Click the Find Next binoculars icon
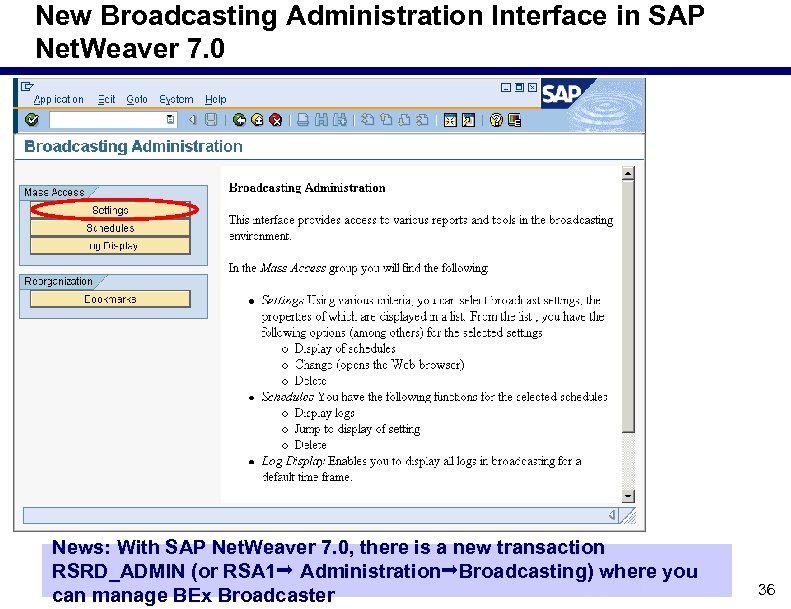Image resolution: width=791 pixels, height=609 pixels. coord(340,120)
